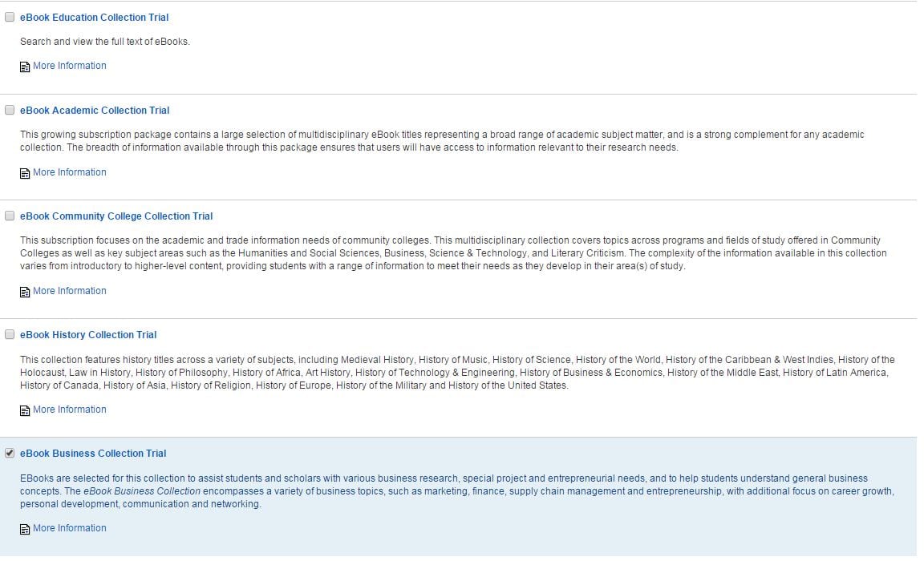
Task: Check the eBook Academic Collection Trial box
Action: coord(9,109)
